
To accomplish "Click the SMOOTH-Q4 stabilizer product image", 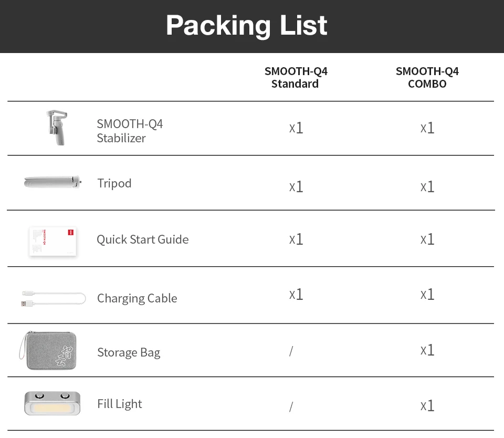I will point(56,128).
